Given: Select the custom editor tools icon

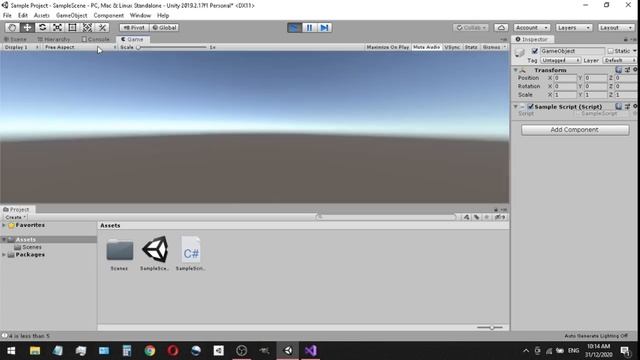Looking at the screenshot, I should (102, 27).
